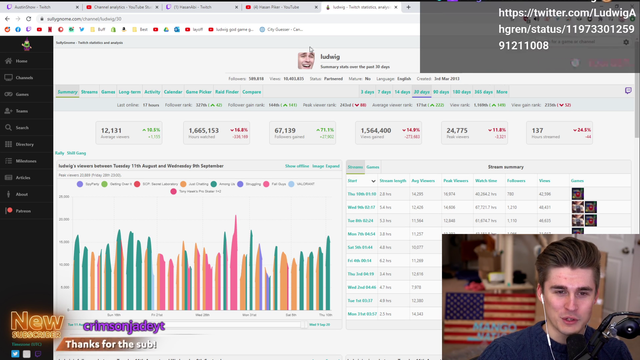Toggle Among Us series in legend

pyautogui.click(x=223, y=184)
